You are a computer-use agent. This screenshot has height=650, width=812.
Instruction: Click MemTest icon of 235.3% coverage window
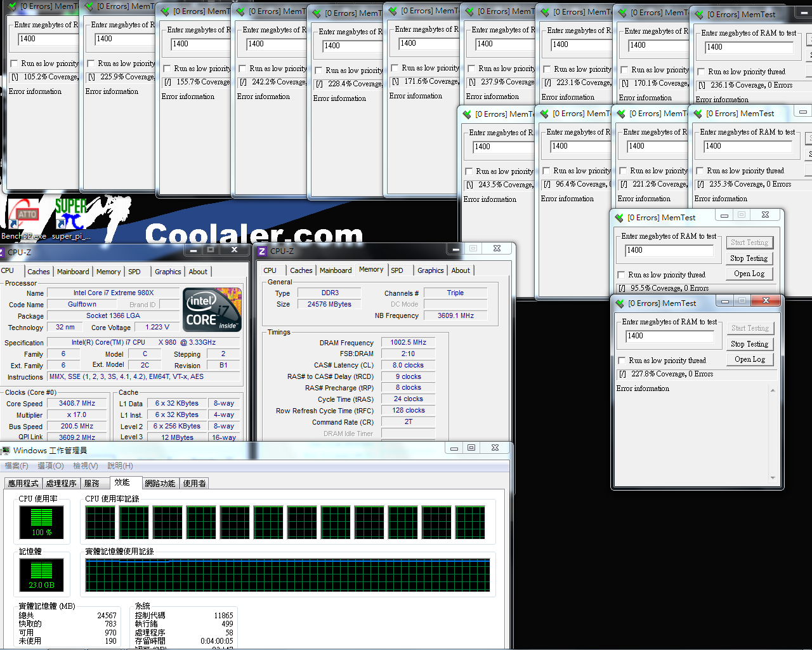(x=698, y=114)
